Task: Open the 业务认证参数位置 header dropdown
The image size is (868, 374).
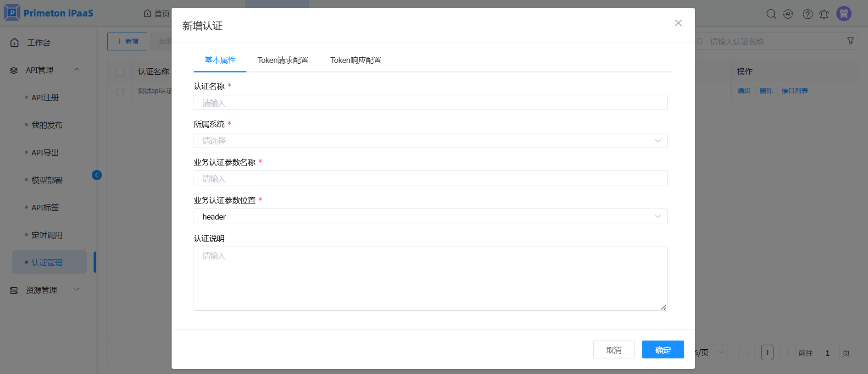Action: point(430,217)
